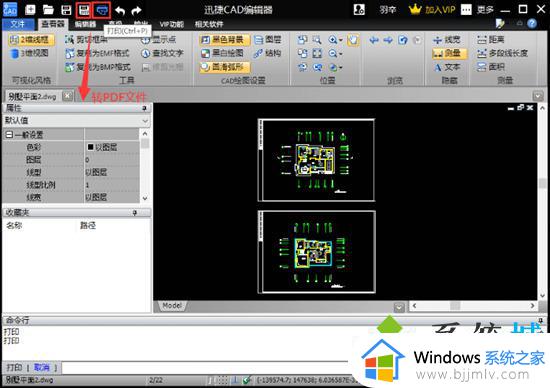Click the 距离 distance measure tool

491,40
